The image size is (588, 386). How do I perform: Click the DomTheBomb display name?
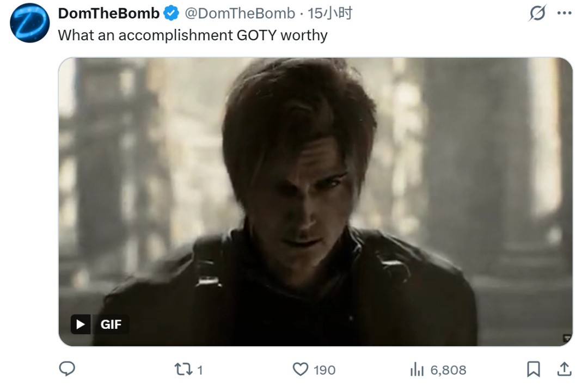[109, 13]
